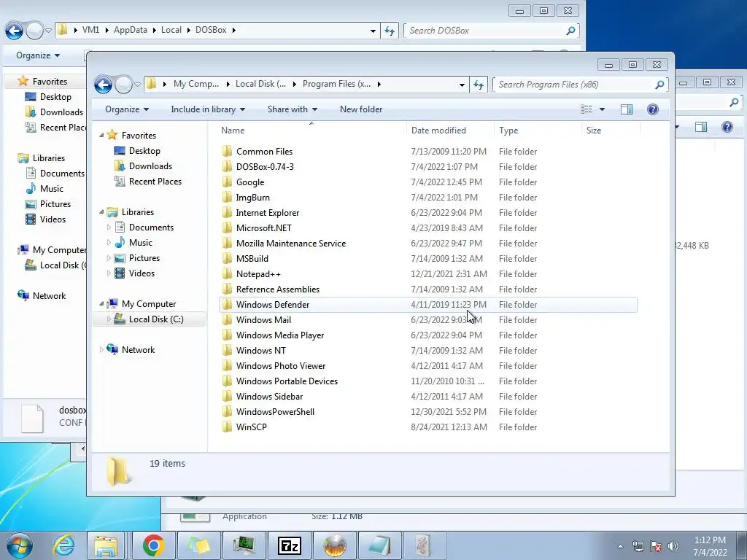
Task: Open the view options dropdown arrow
Action: click(x=602, y=109)
